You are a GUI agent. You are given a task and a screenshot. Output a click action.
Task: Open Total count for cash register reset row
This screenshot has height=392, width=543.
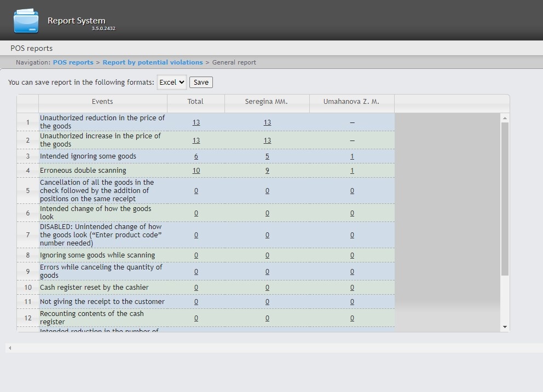pos(196,288)
